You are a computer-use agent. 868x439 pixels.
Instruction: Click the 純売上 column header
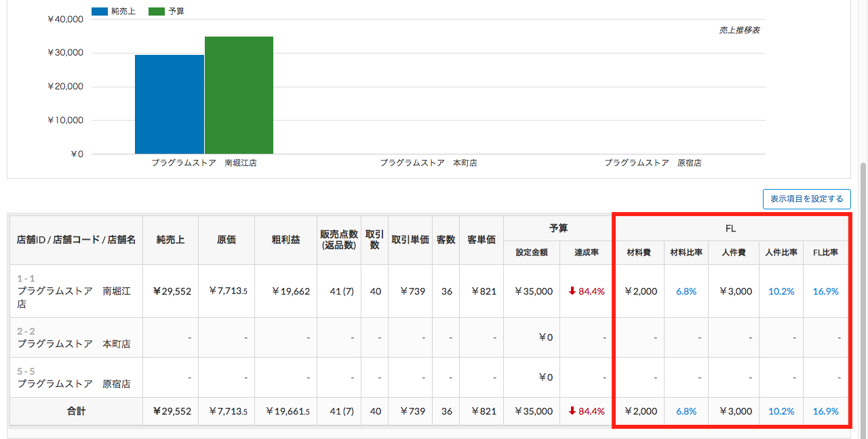coord(170,240)
